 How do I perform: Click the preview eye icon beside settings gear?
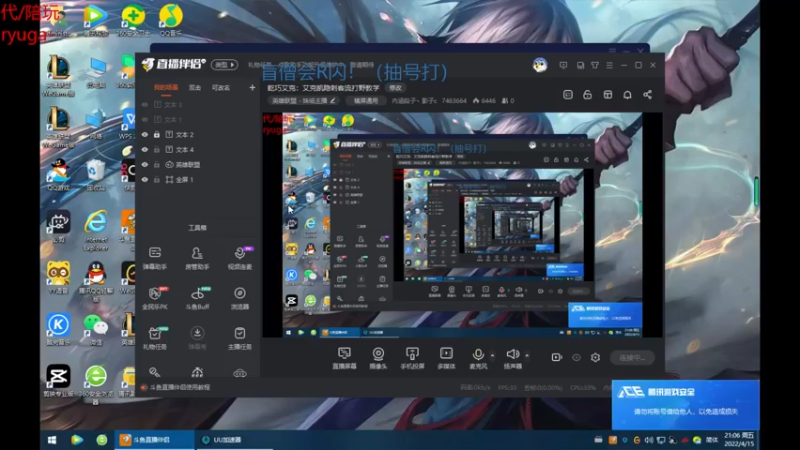[x=576, y=358]
